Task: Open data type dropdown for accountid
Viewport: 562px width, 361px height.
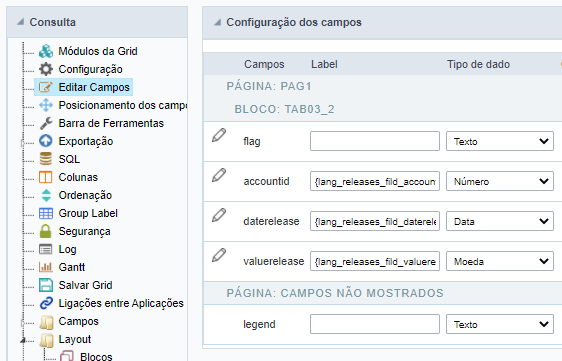Action: tap(500, 181)
